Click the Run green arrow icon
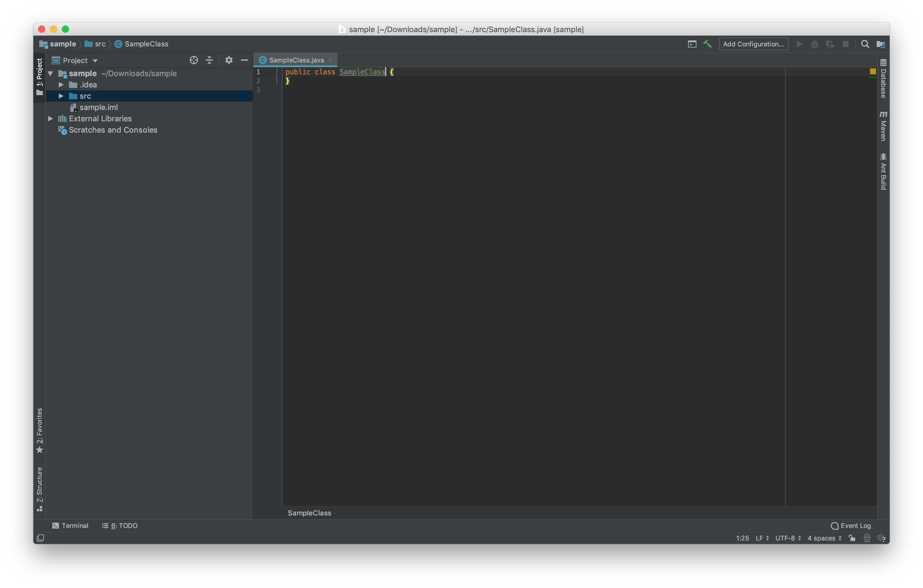Screen dimensions: 923x588 coord(799,44)
